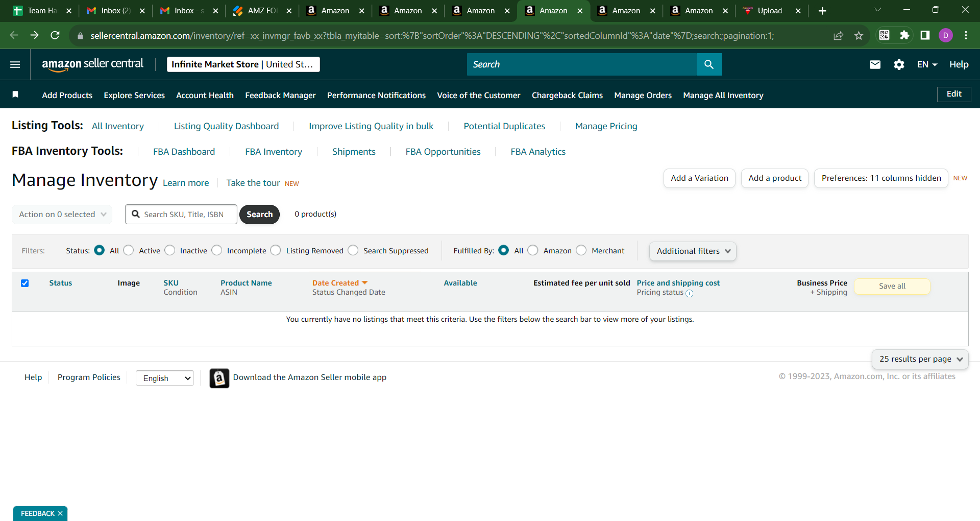Viewport: 980px width, 521px height.
Task: Open the Chrome three-dot menu
Action: (966, 35)
